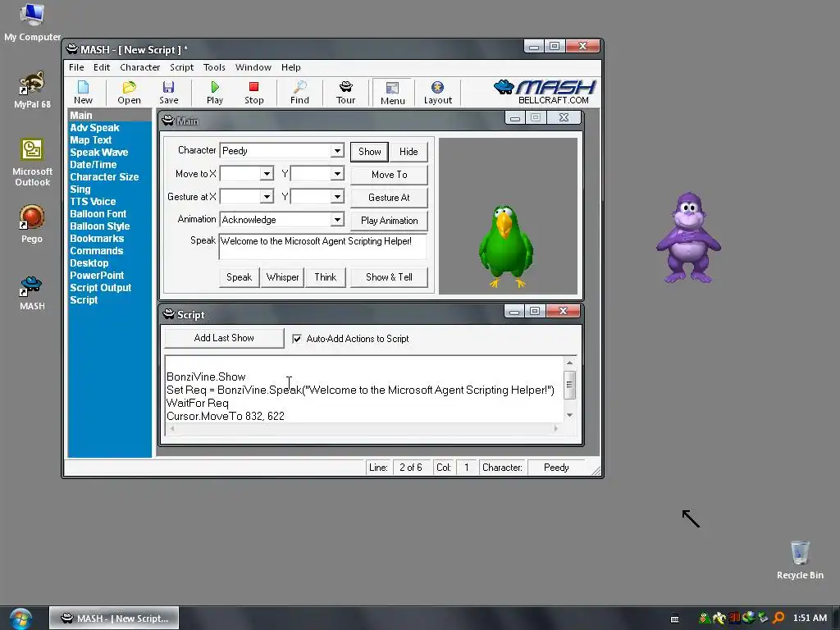Expand the Move to X dropdown
The height and width of the screenshot is (630, 840).
pos(267,174)
